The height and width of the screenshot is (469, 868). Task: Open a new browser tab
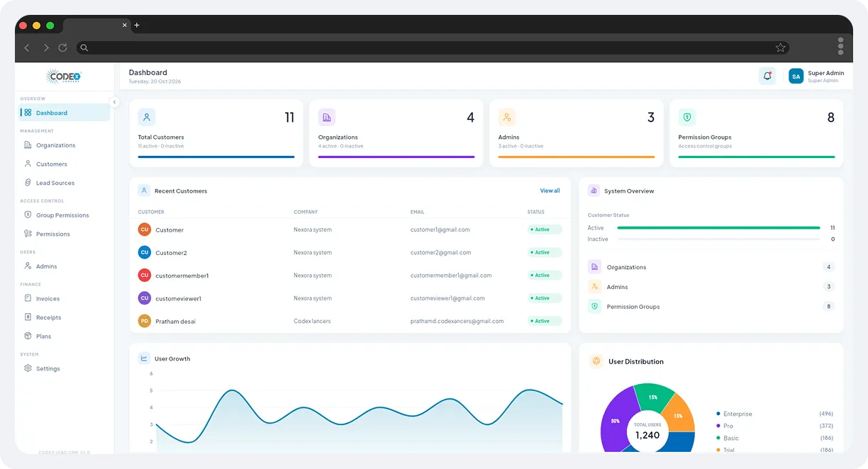[137, 26]
